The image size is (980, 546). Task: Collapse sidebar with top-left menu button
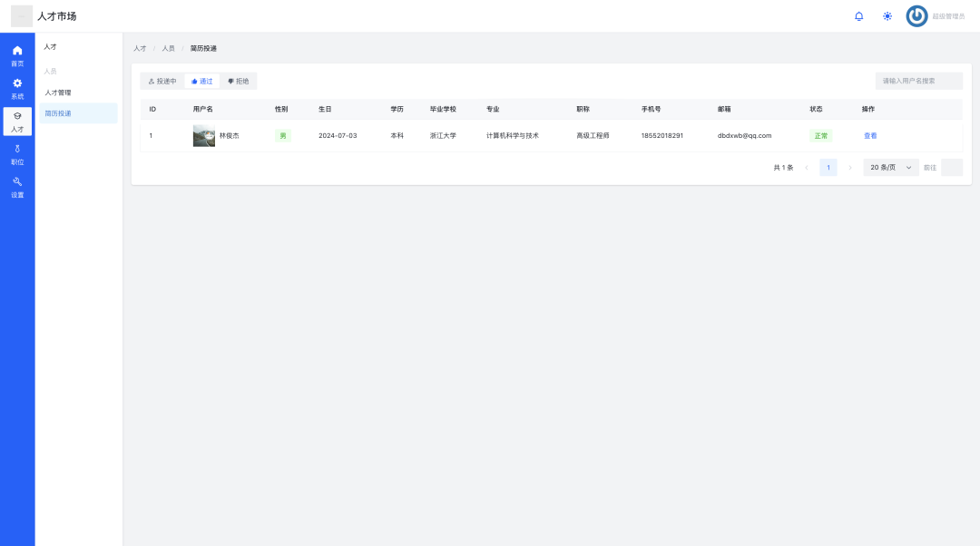[22, 16]
